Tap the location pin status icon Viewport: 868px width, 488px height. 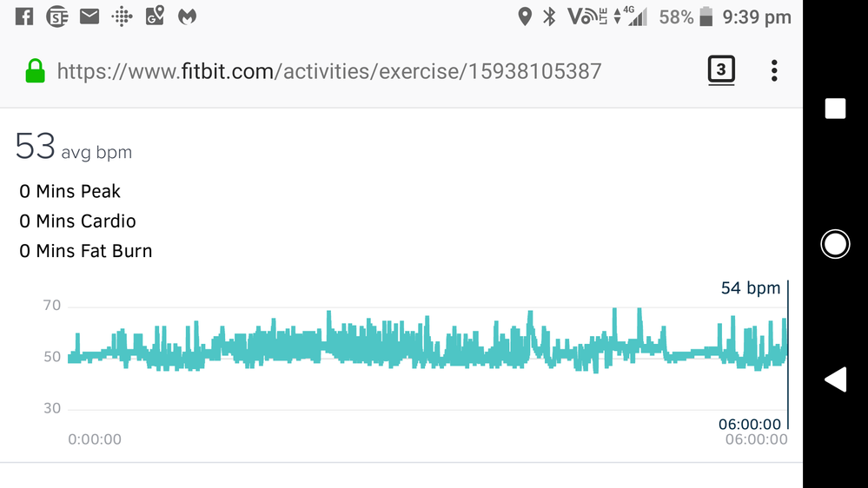(x=524, y=16)
